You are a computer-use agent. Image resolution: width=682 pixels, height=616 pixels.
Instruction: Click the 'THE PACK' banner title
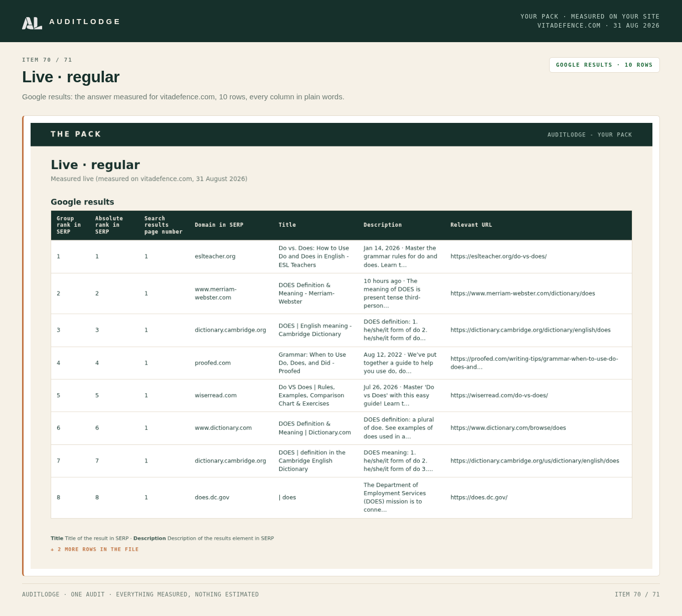click(x=76, y=134)
